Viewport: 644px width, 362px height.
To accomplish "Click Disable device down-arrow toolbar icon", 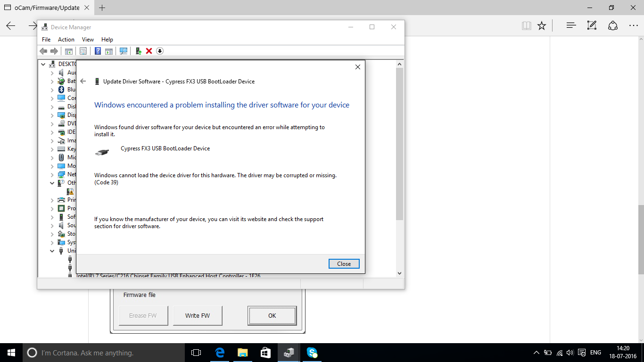I will (x=160, y=51).
